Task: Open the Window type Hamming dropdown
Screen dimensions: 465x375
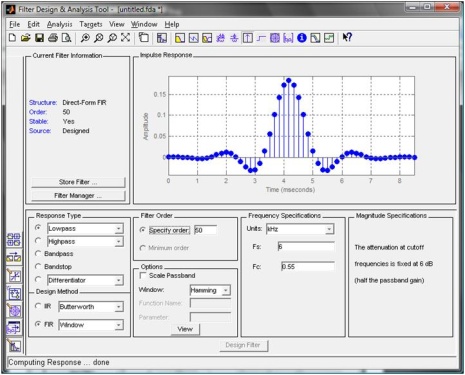Action: click(210, 290)
